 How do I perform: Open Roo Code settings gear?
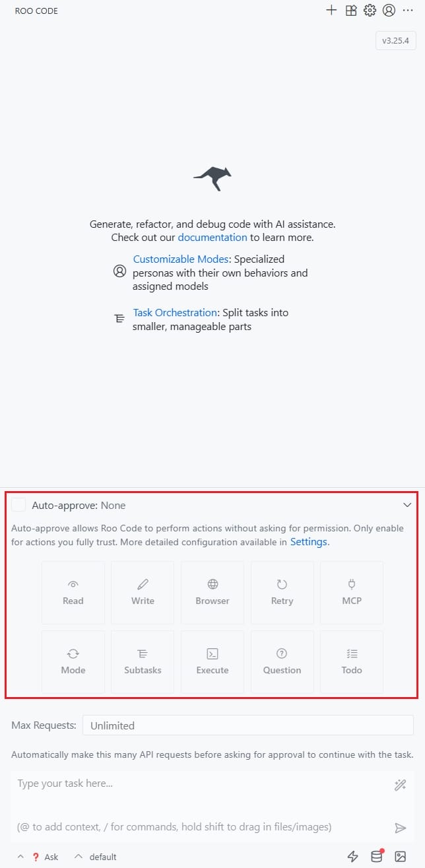coord(370,11)
